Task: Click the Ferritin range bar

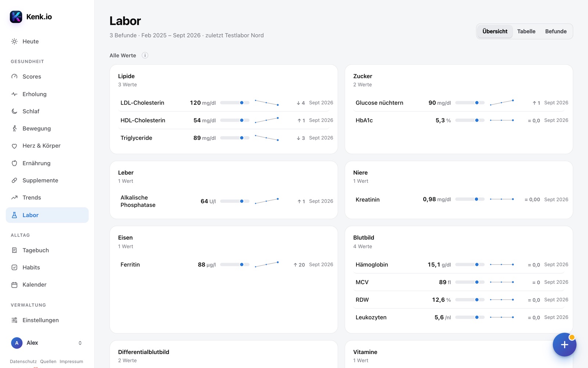Action: (x=235, y=265)
